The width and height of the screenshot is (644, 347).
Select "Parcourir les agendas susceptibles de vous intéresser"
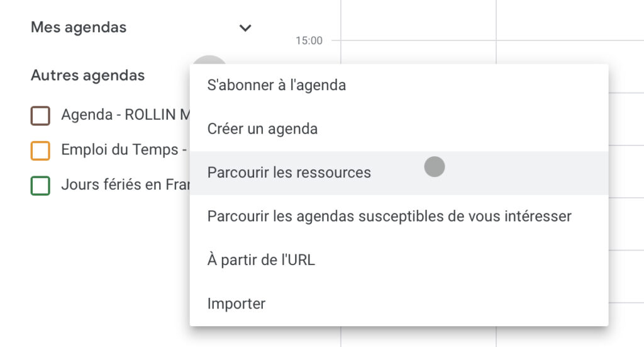(x=389, y=217)
